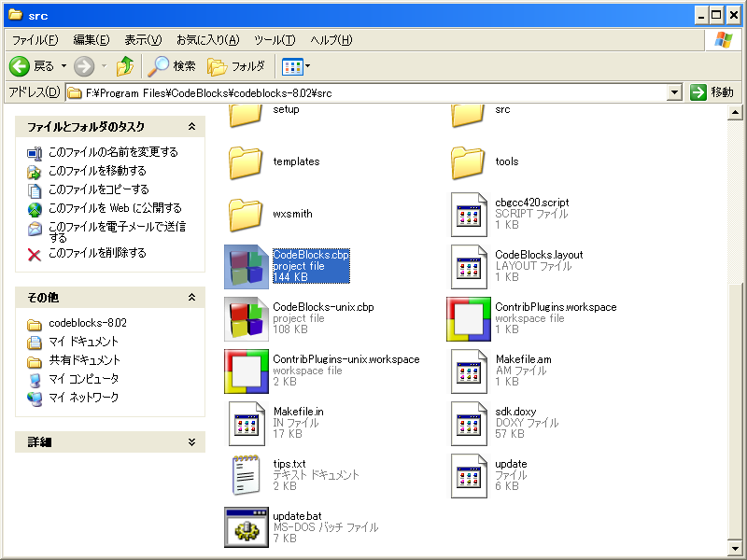Screen dimensions: 747x560
Task: Select the tools folder icon
Action: point(468,162)
